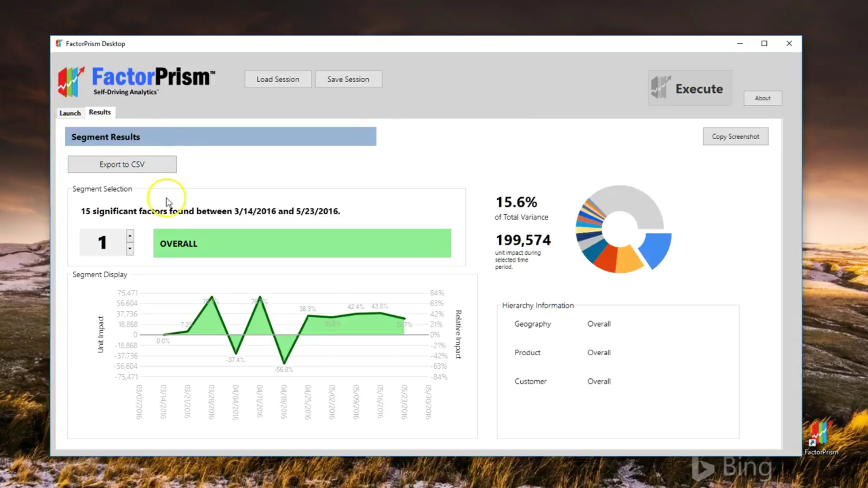
Task: Maximize the FactorPrism Desktop window
Action: (764, 43)
